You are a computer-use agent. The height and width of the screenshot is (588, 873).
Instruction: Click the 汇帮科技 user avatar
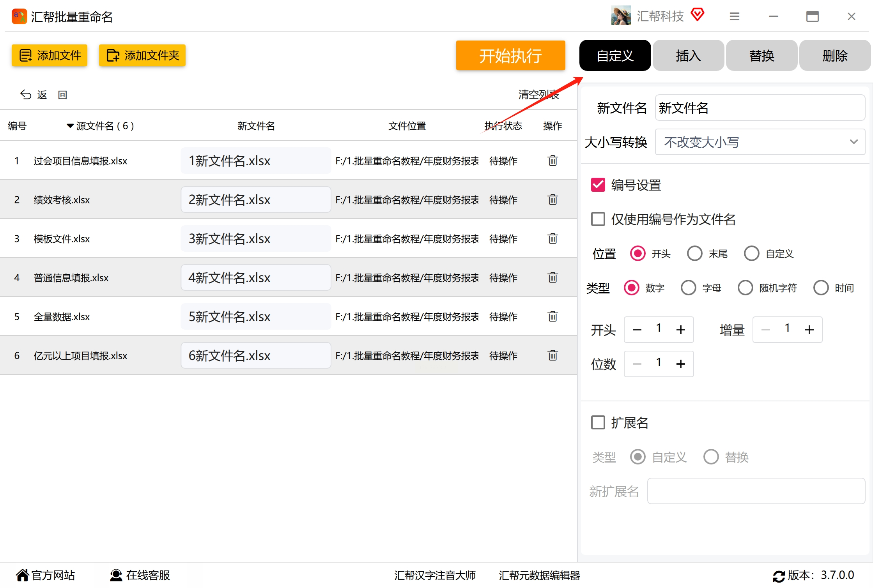pos(621,16)
